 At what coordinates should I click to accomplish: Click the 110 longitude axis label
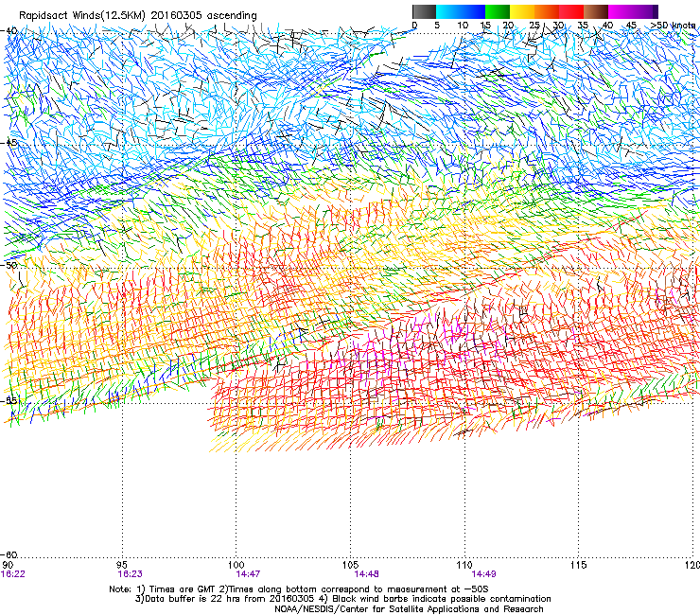(464, 565)
